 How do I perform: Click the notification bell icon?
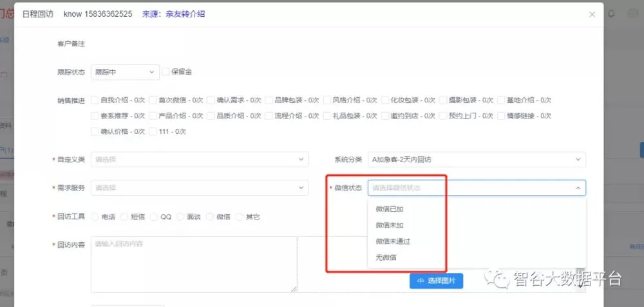611,14
